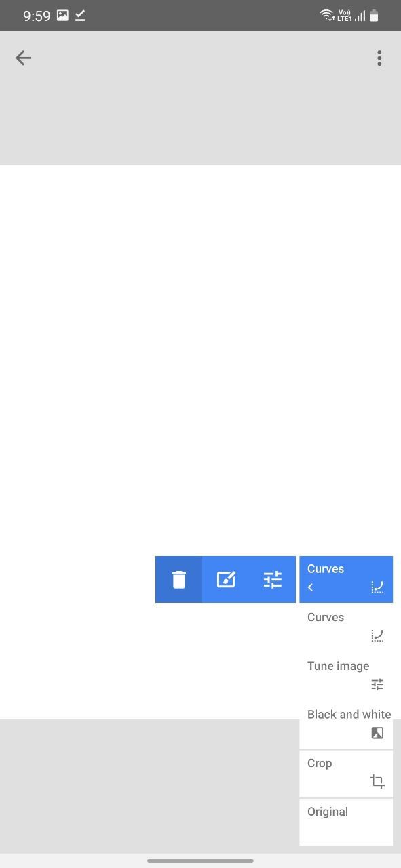Tap the adjust sliders icon

[x=272, y=580]
